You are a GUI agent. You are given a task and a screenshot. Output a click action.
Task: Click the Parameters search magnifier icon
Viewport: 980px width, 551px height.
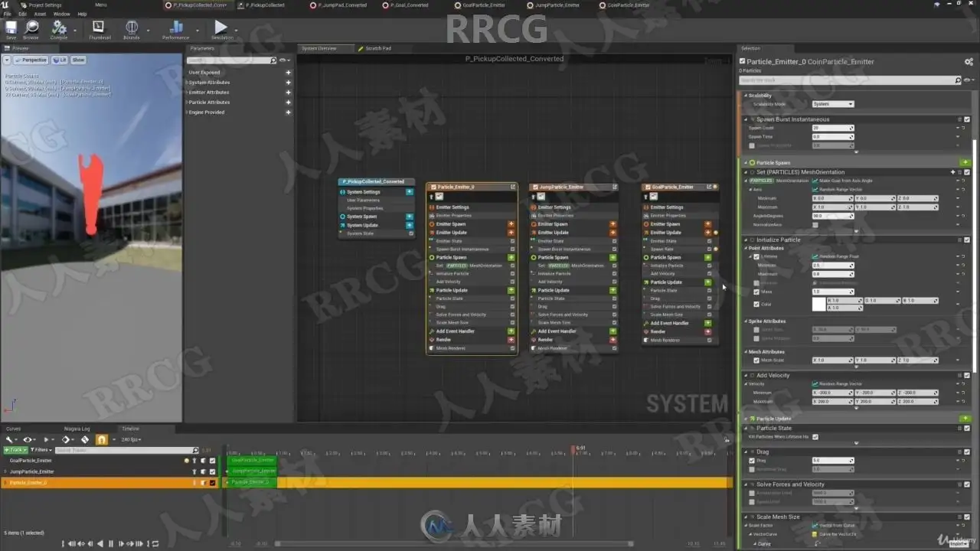coord(273,60)
